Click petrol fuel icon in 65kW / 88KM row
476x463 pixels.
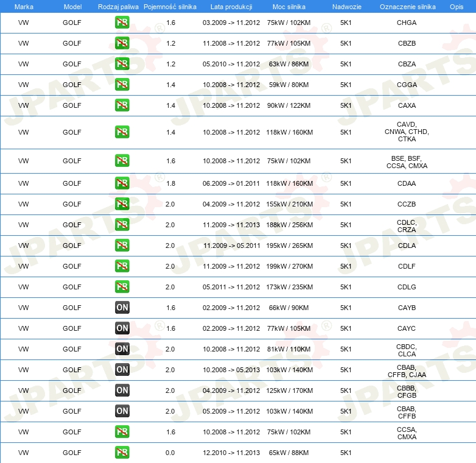click(122, 453)
